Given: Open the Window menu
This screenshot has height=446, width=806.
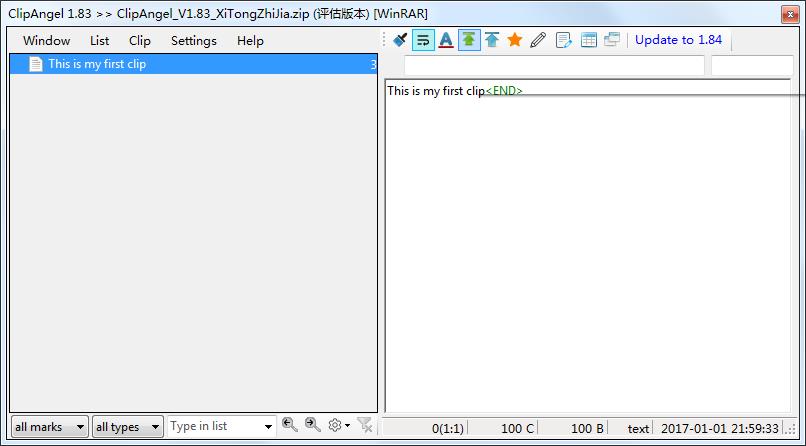Looking at the screenshot, I should click(46, 41).
